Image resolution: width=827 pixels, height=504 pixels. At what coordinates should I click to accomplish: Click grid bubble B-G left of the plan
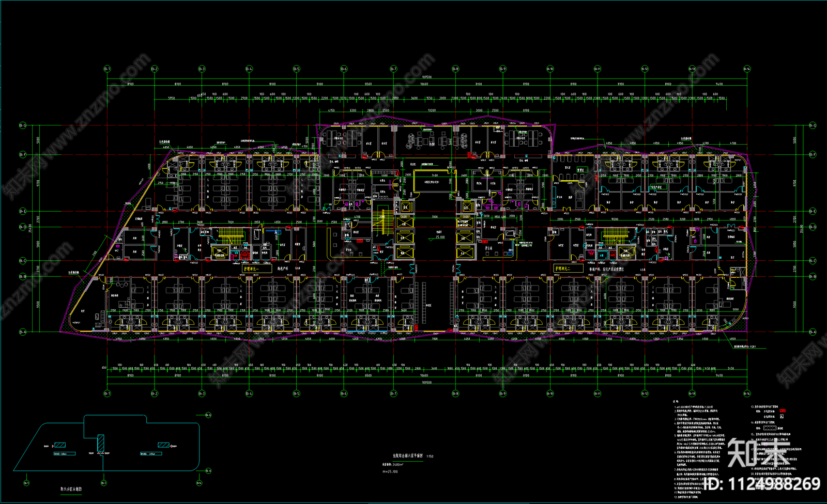point(23,125)
